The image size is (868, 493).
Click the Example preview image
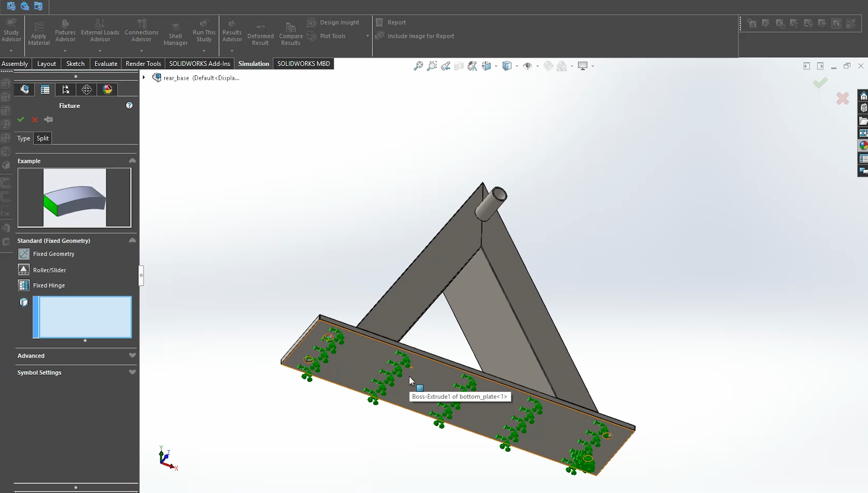pyautogui.click(x=75, y=198)
